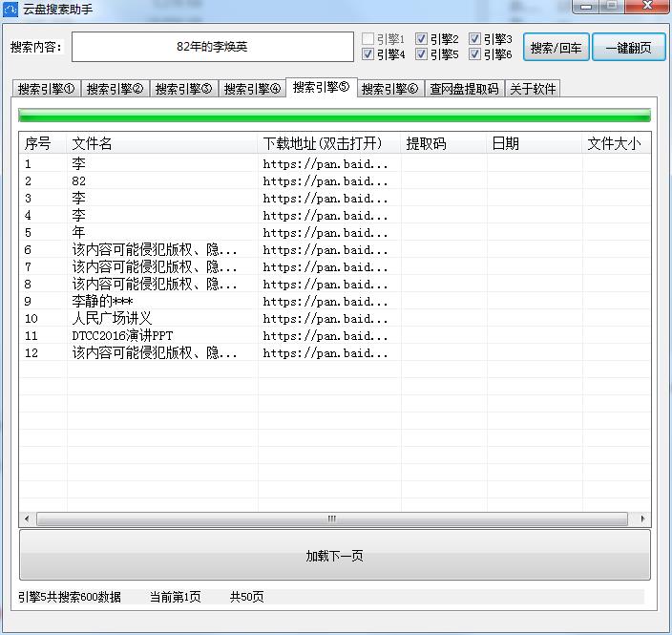Select the 人民广场讲义 row

coord(112,318)
